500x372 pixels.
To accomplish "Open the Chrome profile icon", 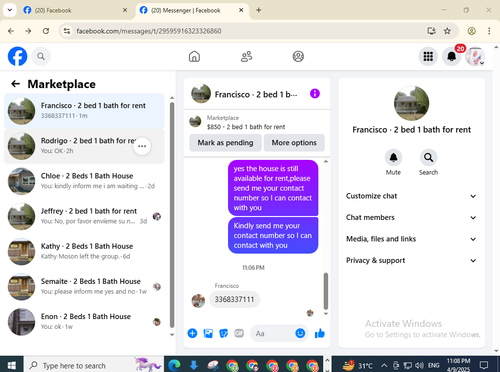I will point(471,31).
